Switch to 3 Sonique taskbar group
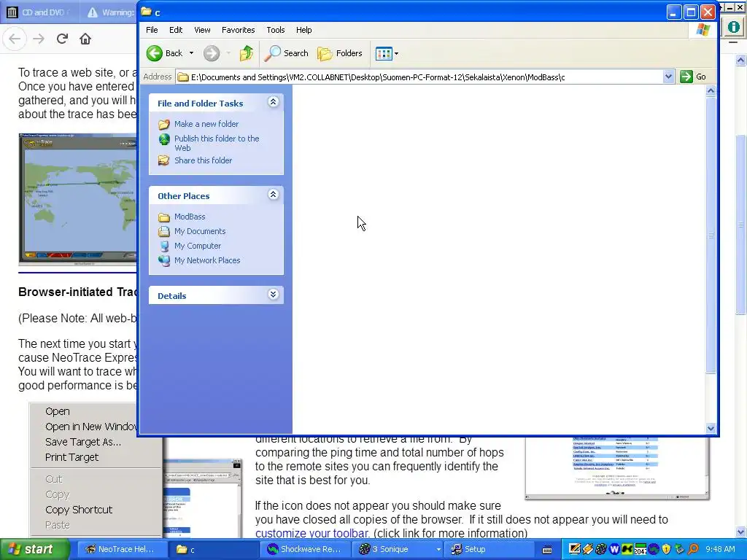747x560 pixels. click(x=399, y=550)
